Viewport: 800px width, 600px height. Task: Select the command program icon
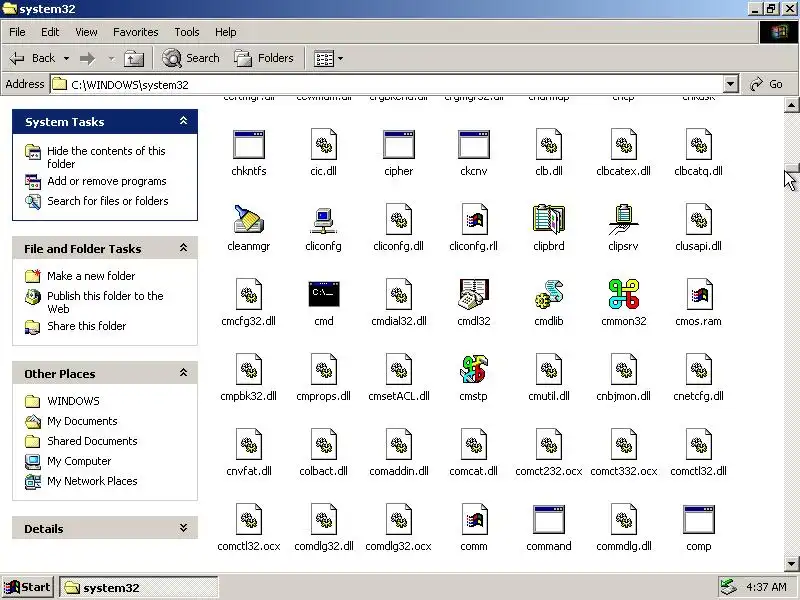[x=548, y=519]
